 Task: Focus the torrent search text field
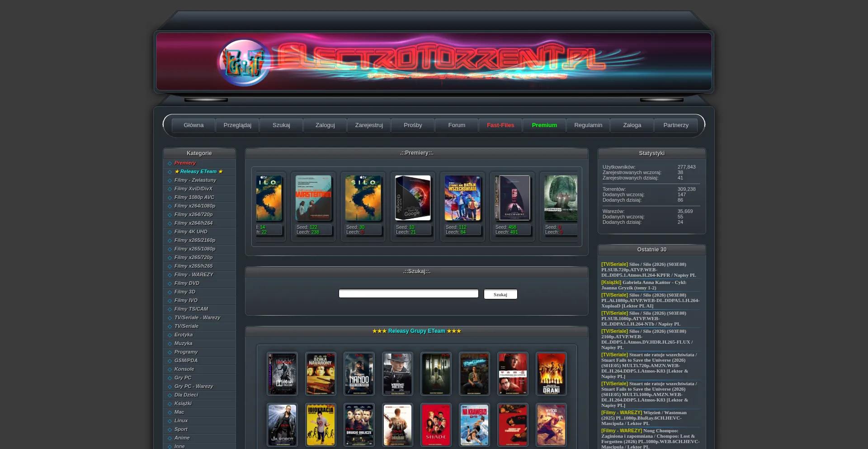click(409, 293)
